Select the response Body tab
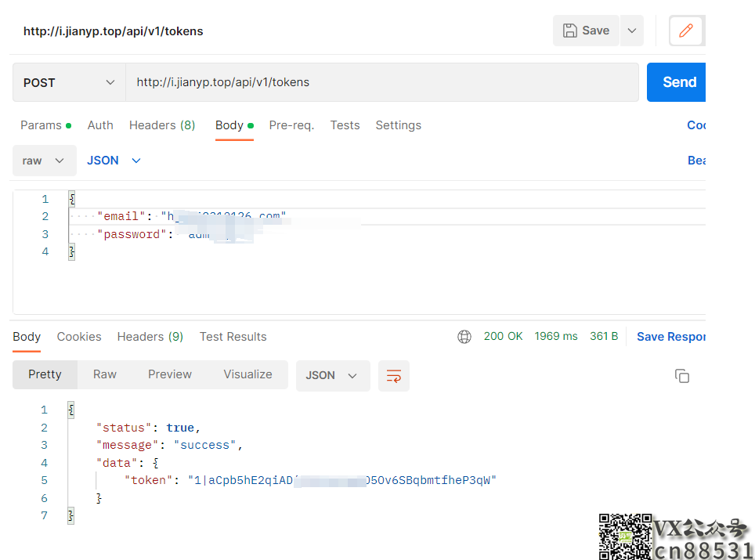 coord(27,337)
